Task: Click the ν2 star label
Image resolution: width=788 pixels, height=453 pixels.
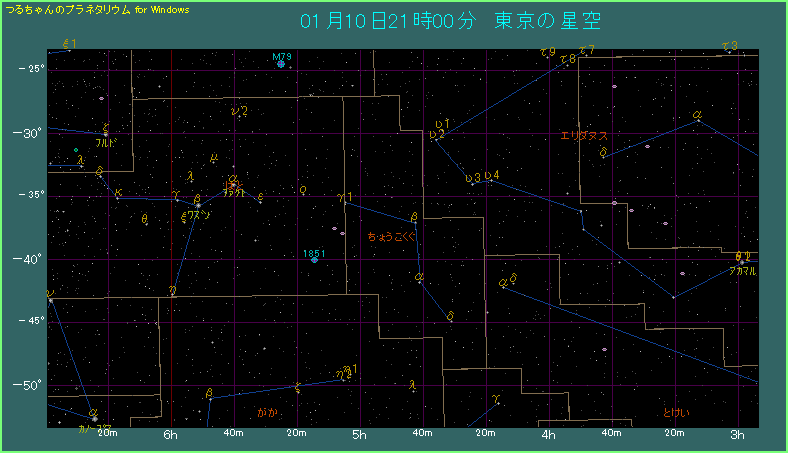Action: (x=239, y=111)
